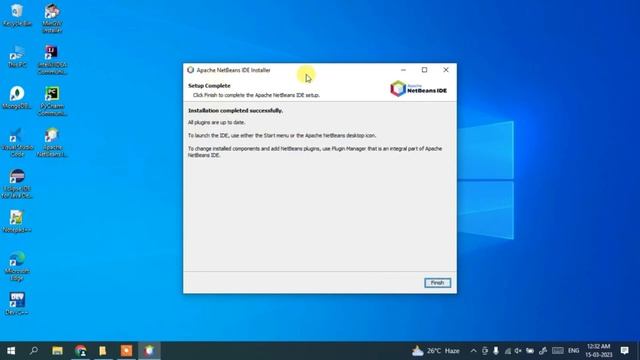This screenshot has height=360, width=640.
Task: Select the Apache NetBeans desktop shortcut
Action: coord(52,143)
